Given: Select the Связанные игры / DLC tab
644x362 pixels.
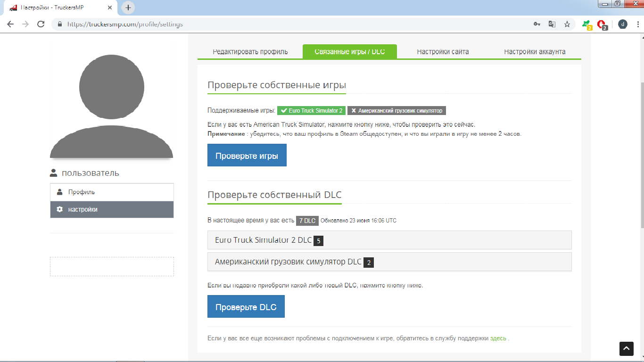Looking at the screenshot, I should [x=349, y=52].
